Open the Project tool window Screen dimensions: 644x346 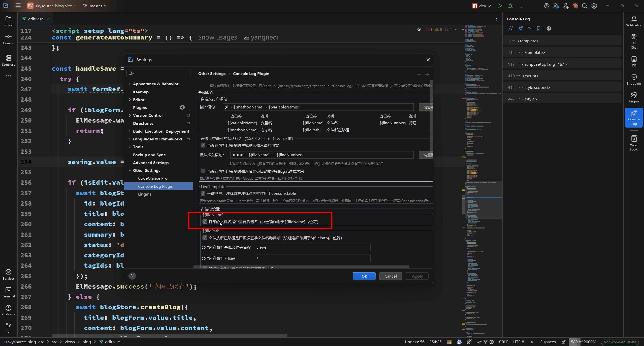(x=9, y=21)
